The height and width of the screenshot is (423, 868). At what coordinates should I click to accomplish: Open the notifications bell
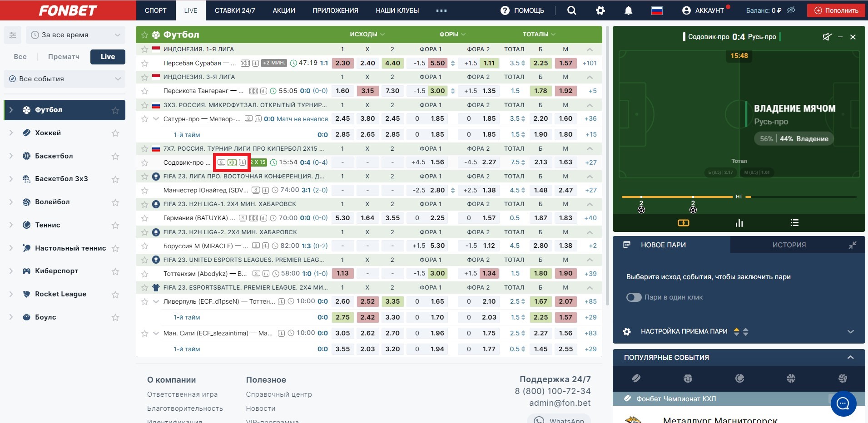point(629,10)
